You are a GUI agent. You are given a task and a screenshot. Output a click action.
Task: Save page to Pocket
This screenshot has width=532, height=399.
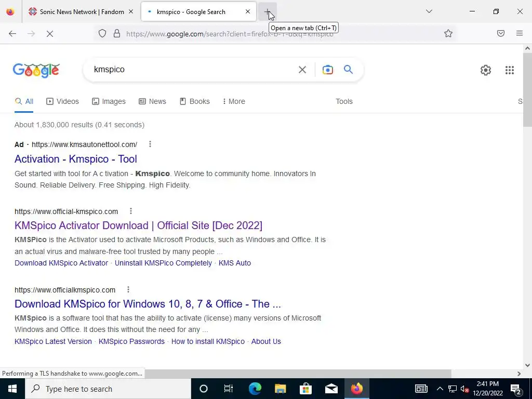pyautogui.click(x=501, y=33)
